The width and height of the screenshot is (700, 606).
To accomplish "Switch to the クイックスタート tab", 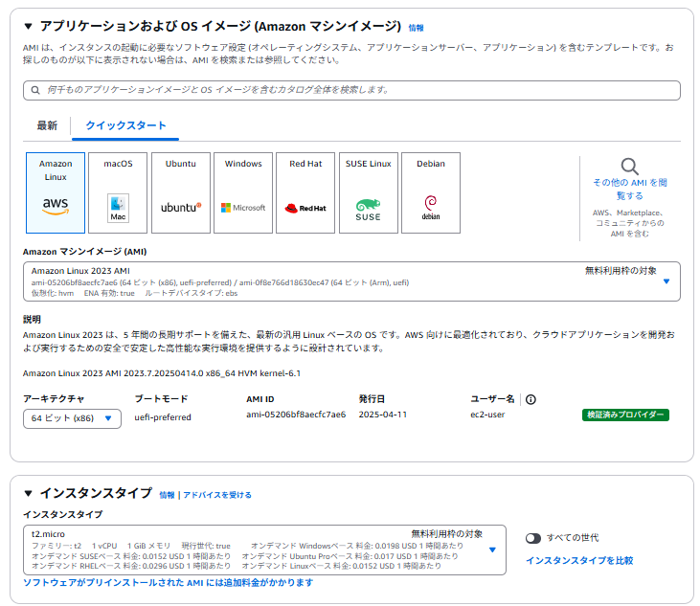I will pyautogui.click(x=125, y=125).
